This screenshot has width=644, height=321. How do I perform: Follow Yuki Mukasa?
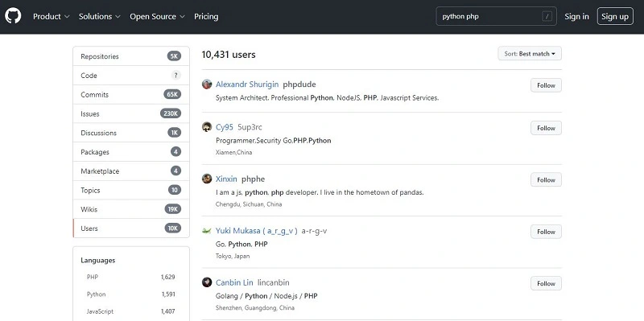[546, 232]
